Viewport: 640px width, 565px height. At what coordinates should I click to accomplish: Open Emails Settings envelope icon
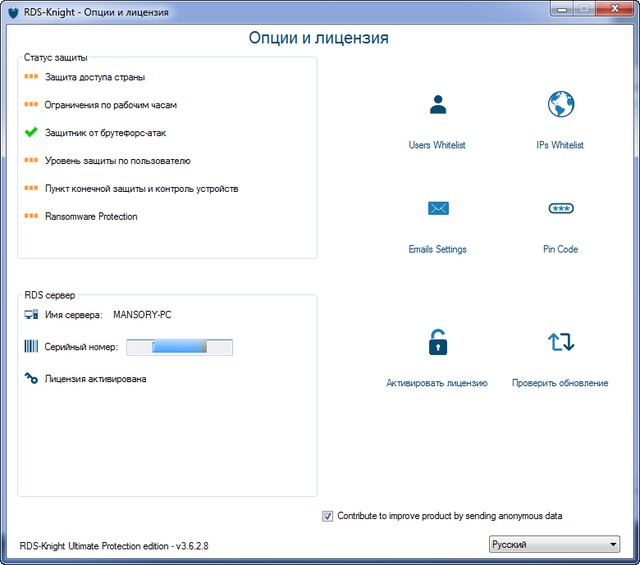pos(438,208)
